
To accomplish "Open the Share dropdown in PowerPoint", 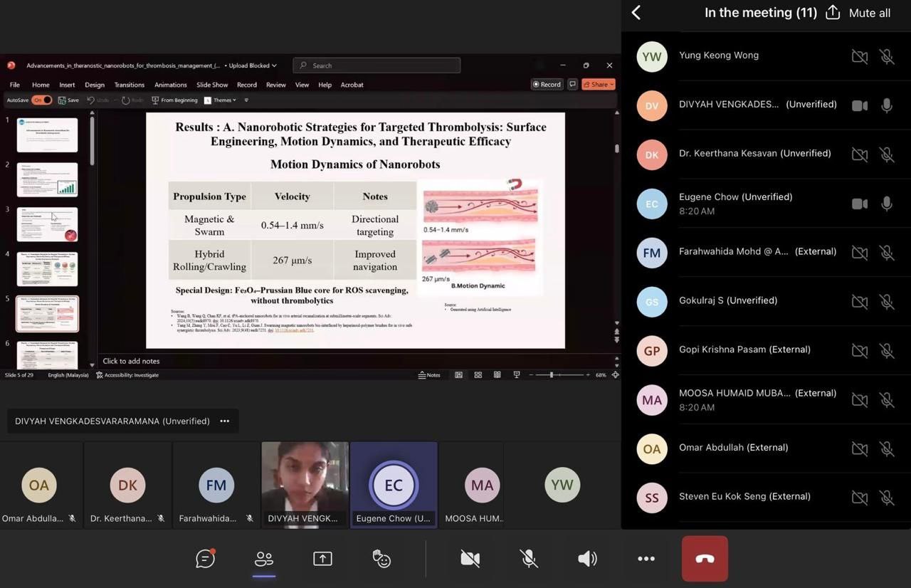I will 599,84.
